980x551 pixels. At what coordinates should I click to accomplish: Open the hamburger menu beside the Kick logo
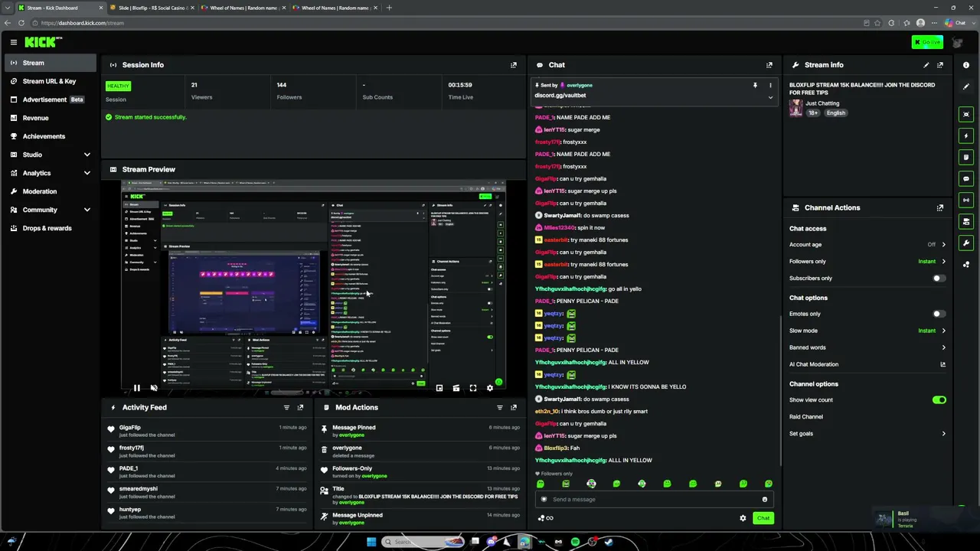13,42
